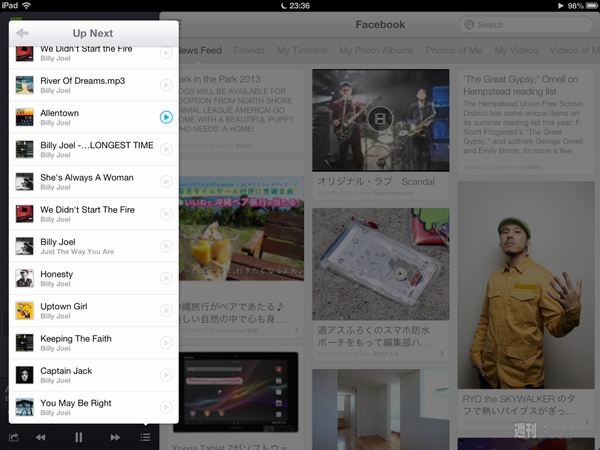Image resolution: width=600 pixels, height=450 pixels.
Task: Play Keeping The Faith via its play icon
Action: pos(166,342)
